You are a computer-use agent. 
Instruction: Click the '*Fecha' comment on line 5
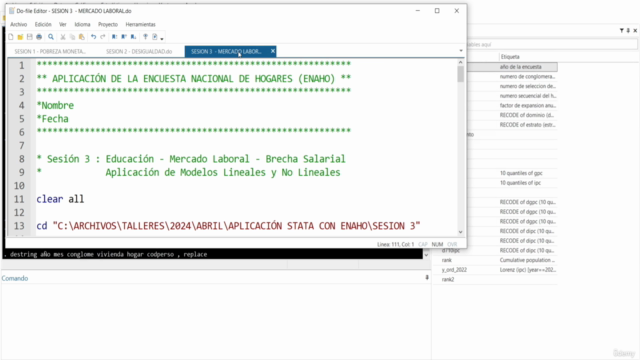click(53, 119)
